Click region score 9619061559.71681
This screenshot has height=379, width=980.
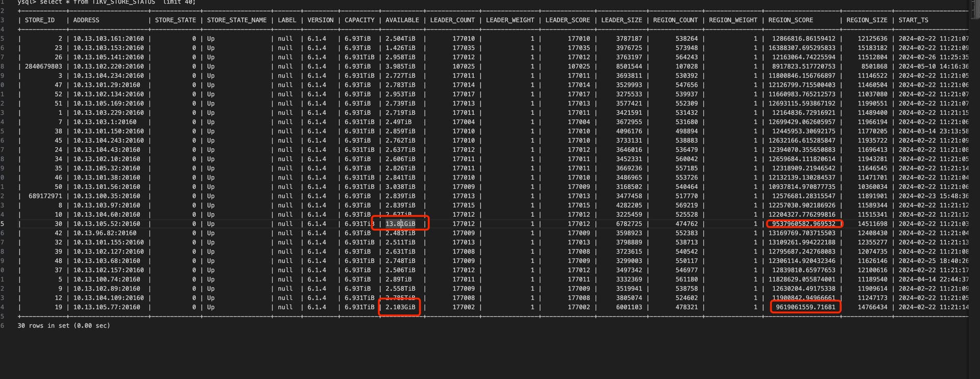click(805, 307)
